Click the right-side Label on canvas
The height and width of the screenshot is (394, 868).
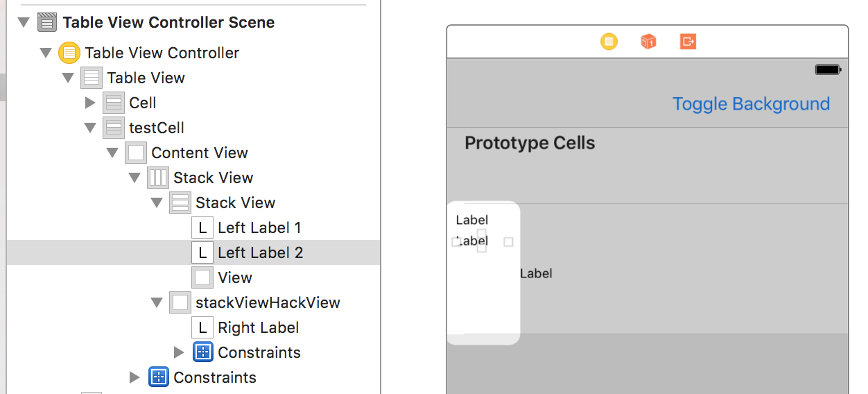[536, 273]
